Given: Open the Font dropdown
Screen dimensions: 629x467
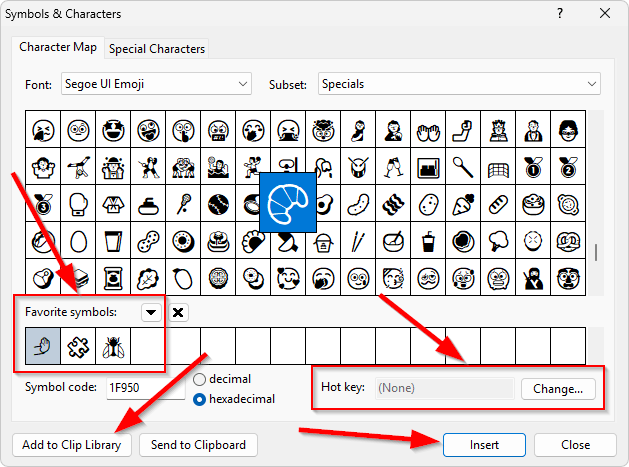Looking at the screenshot, I should tap(156, 84).
